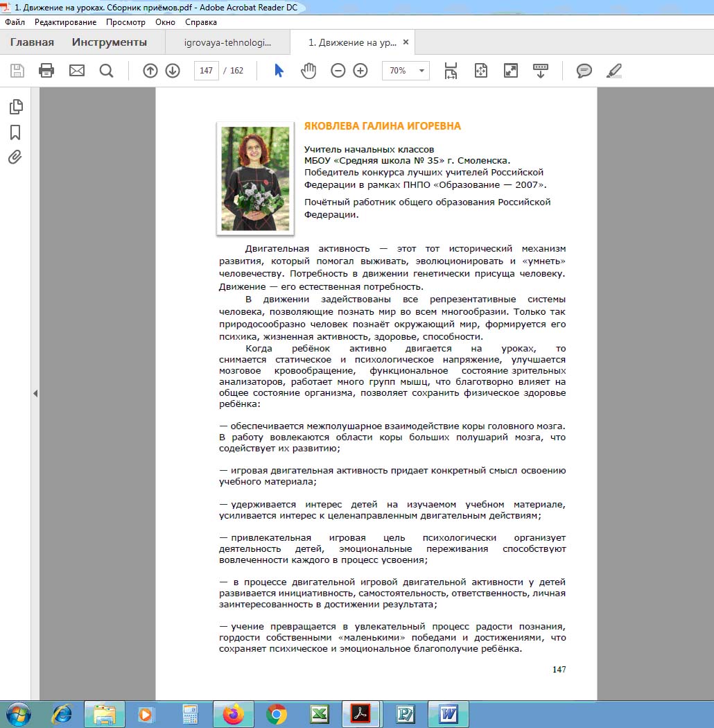Click page number 147 at page bottom
Image resolution: width=714 pixels, height=728 pixels.
coord(559,669)
